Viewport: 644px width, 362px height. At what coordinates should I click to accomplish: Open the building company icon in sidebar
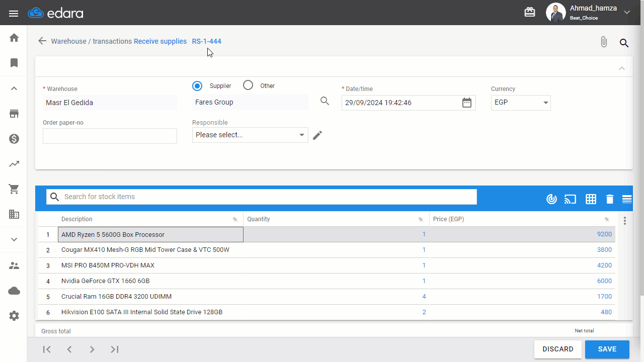click(x=14, y=214)
